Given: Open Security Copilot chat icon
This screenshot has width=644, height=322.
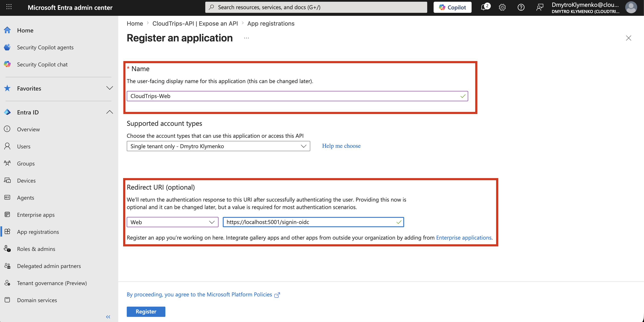Looking at the screenshot, I should coord(7,64).
